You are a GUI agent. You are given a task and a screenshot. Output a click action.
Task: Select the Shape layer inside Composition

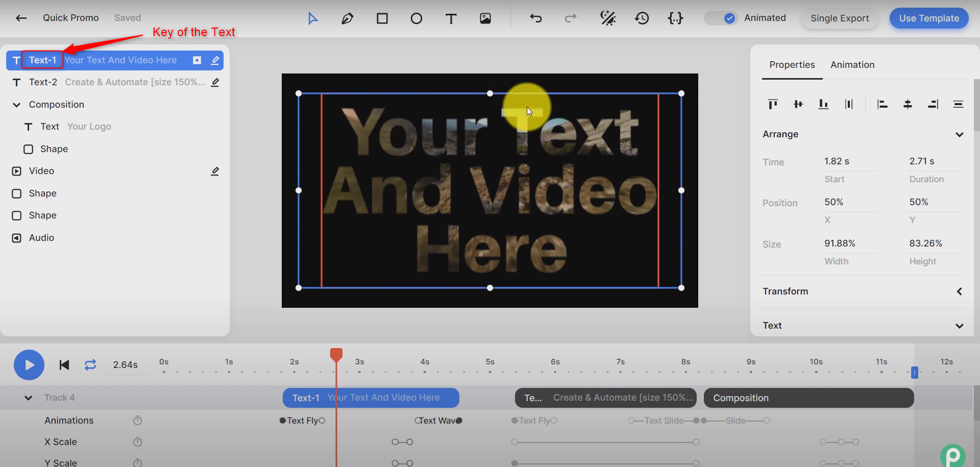point(115,149)
